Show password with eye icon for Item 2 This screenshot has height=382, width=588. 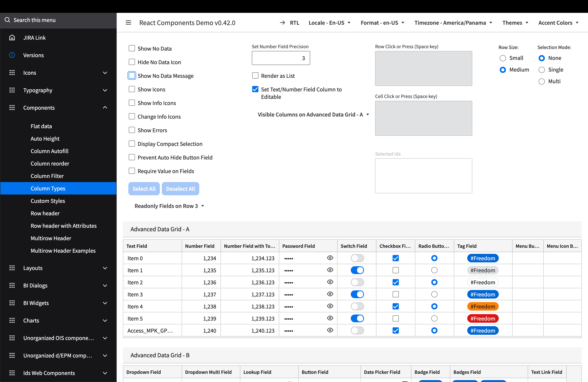(x=330, y=282)
